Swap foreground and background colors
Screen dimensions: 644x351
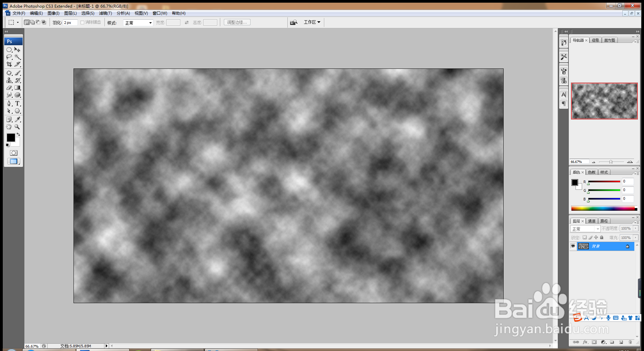coord(18,134)
